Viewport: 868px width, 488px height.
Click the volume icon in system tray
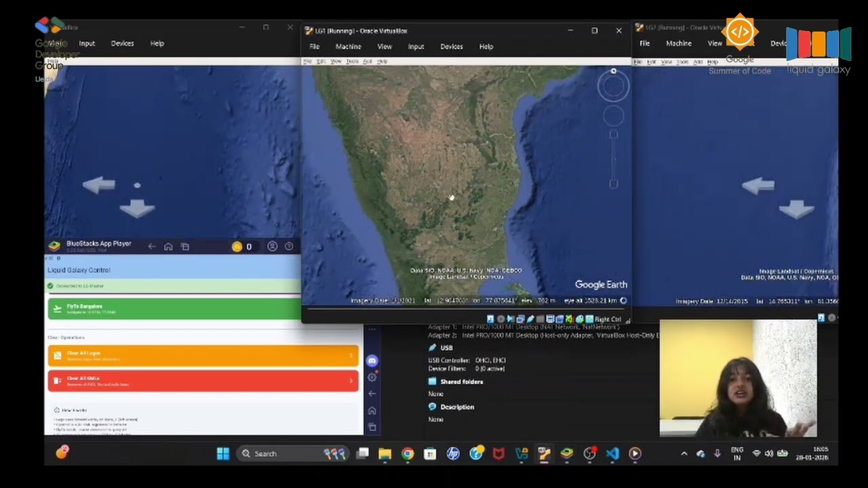pos(769,453)
